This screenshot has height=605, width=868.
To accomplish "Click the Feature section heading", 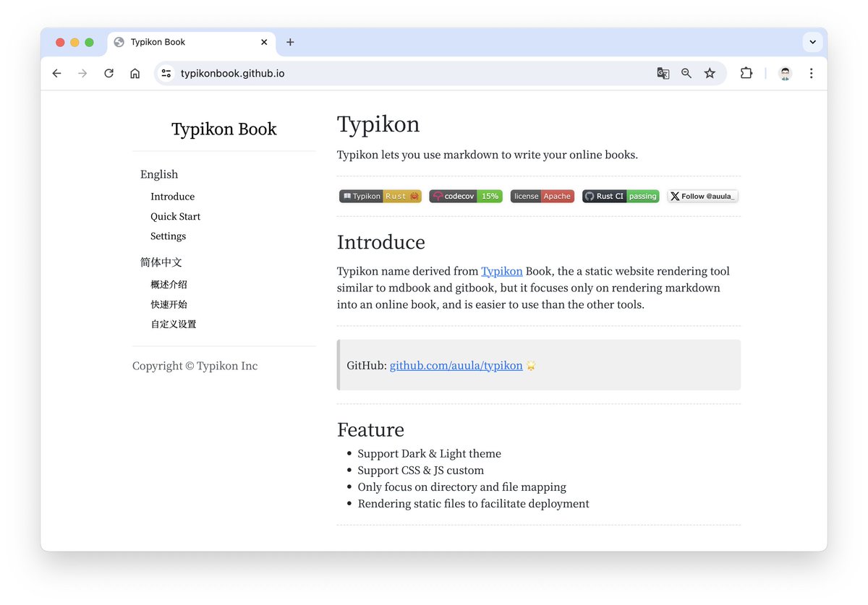I will (370, 429).
